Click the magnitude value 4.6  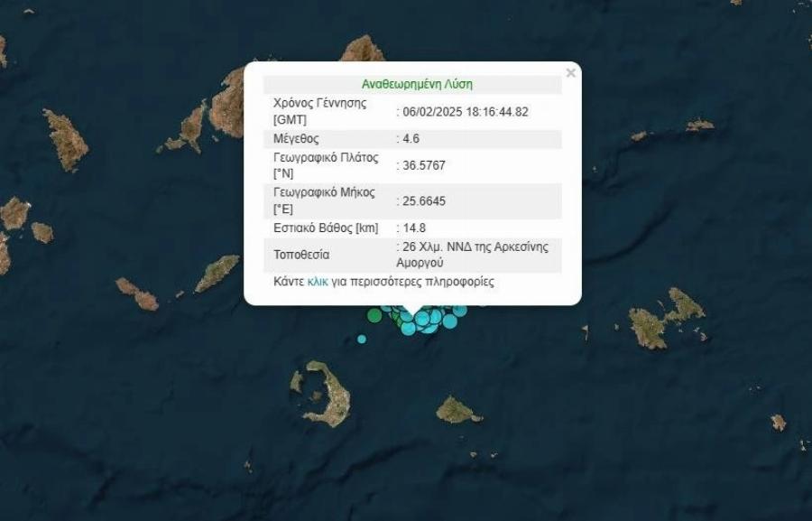pos(411,139)
